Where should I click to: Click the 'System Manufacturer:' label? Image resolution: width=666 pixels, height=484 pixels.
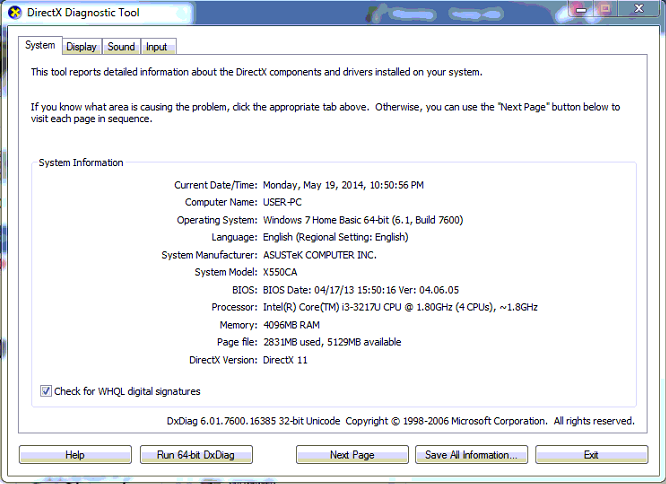point(209,255)
